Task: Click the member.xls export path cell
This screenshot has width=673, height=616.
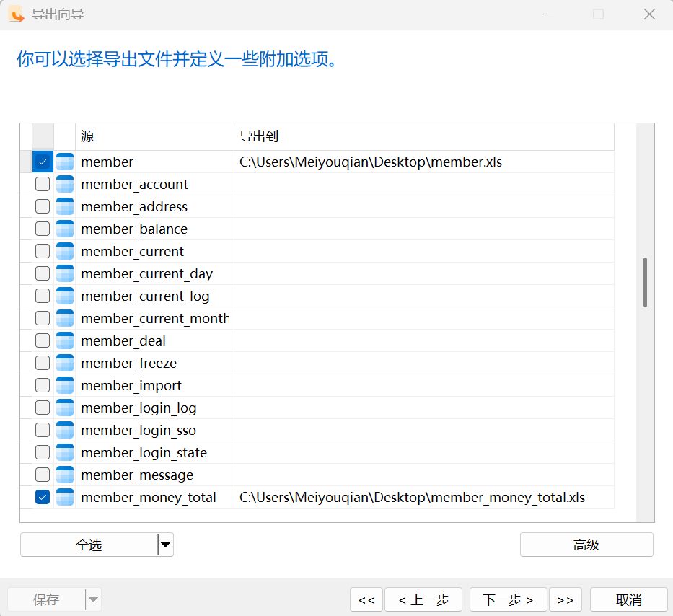Action: coord(423,162)
